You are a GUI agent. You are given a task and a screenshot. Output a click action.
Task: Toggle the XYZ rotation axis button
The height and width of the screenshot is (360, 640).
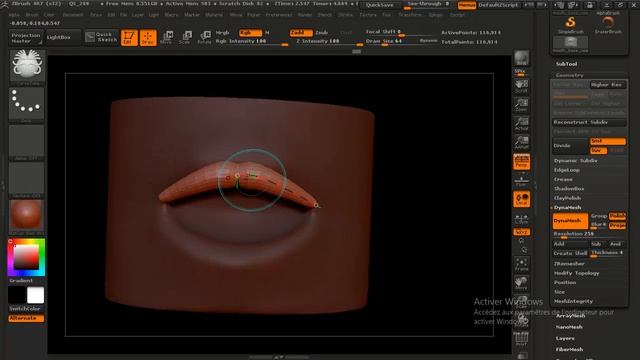click(x=521, y=232)
